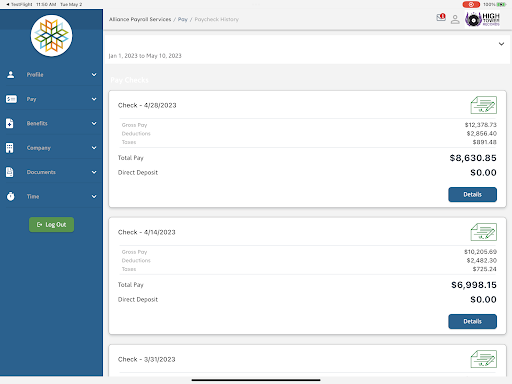
Task: Select the Profile menu item
Action: coord(51,75)
